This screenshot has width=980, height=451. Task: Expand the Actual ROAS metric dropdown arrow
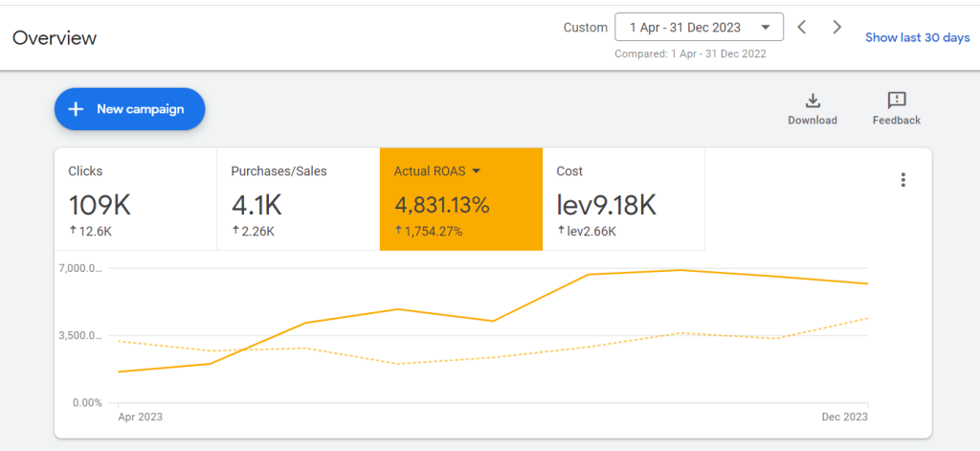tap(476, 171)
